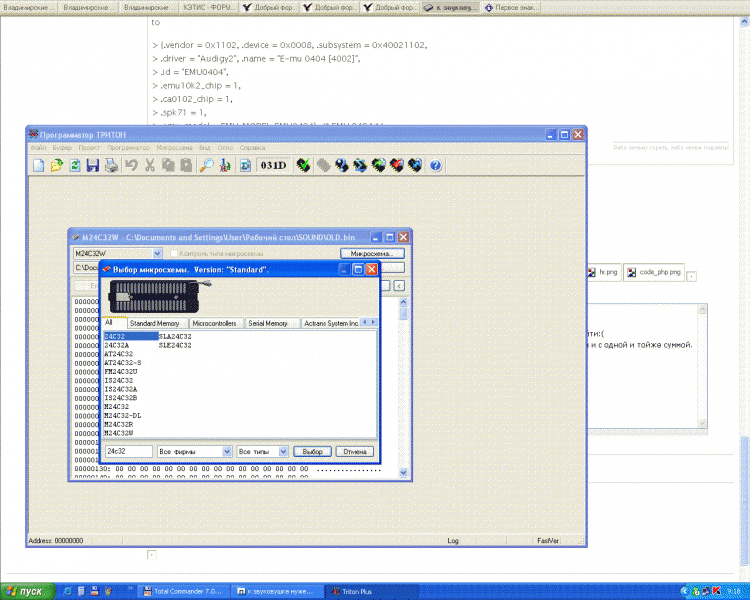The image size is (750, 600).
Task: Open the Микросхема menu
Action: pyautogui.click(x=175, y=148)
